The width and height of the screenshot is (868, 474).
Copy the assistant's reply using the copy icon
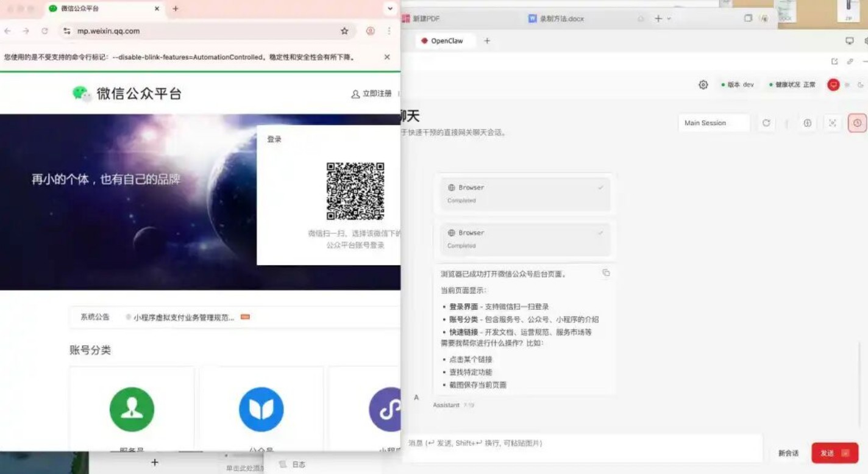tap(607, 273)
